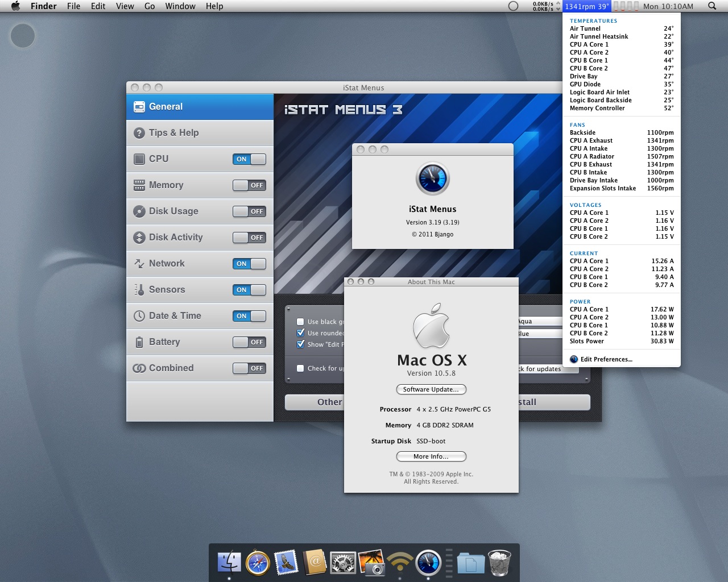
Task: Open the Go menu
Action: 150,6
